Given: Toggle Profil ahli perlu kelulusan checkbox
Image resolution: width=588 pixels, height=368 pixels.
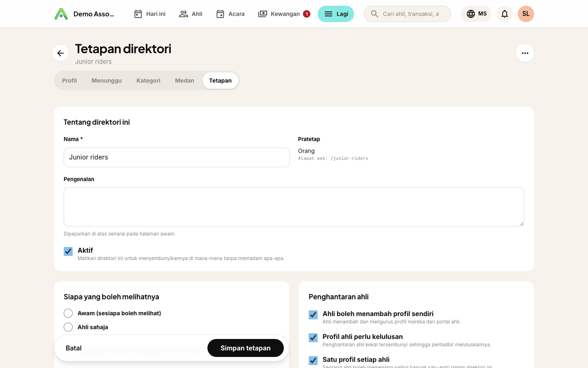Looking at the screenshot, I should [x=313, y=337].
